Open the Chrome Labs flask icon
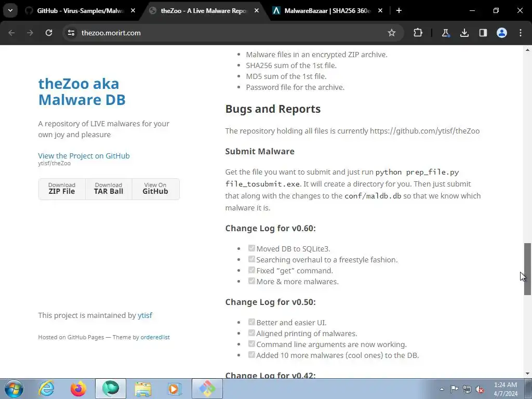The image size is (532, 399). (445, 33)
